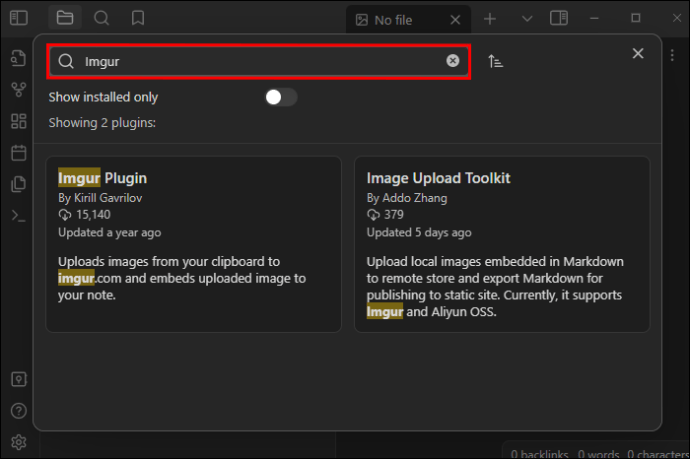Open graph view icon
Viewport: 690px width, 459px height.
[18, 90]
